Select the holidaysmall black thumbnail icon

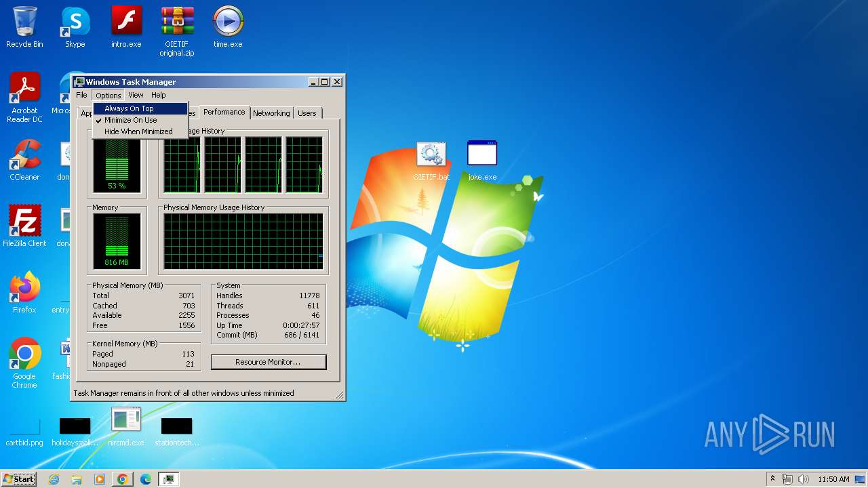click(x=75, y=432)
